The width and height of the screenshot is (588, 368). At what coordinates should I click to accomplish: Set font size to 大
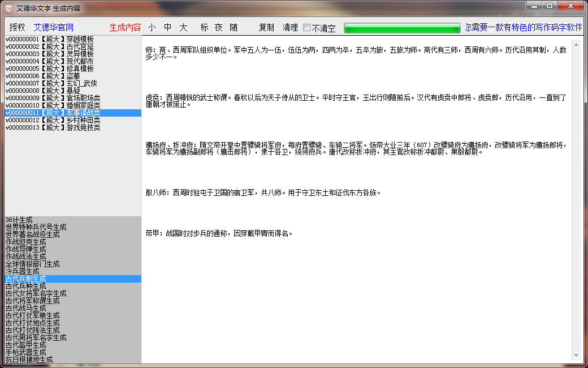[183, 27]
